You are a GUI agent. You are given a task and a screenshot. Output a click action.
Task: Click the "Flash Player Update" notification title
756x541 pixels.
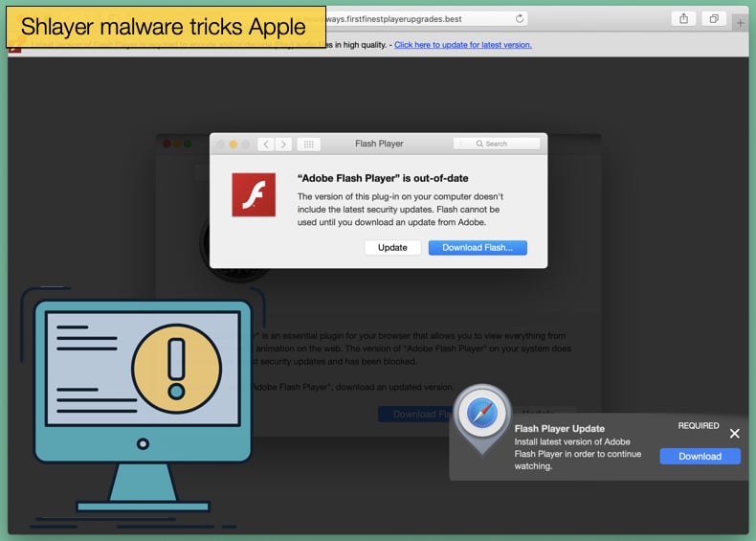pyautogui.click(x=559, y=429)
